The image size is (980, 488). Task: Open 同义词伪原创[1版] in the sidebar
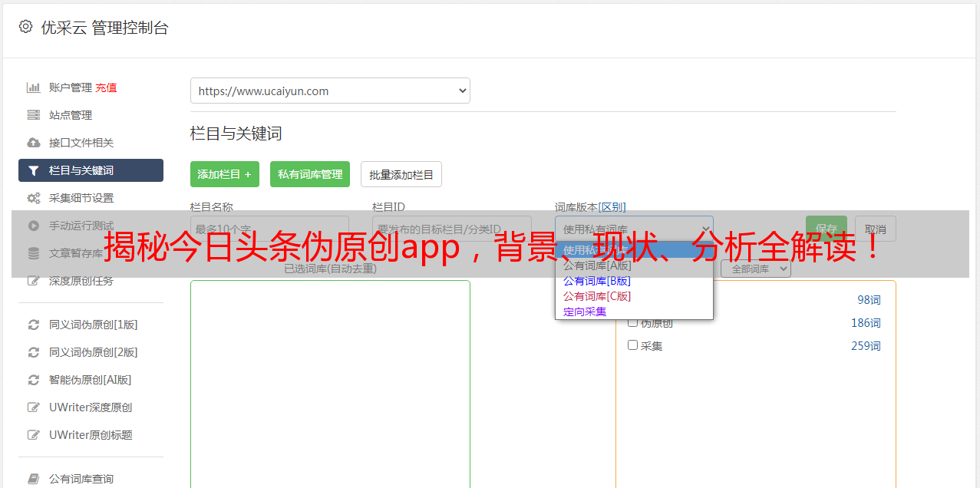94,325
